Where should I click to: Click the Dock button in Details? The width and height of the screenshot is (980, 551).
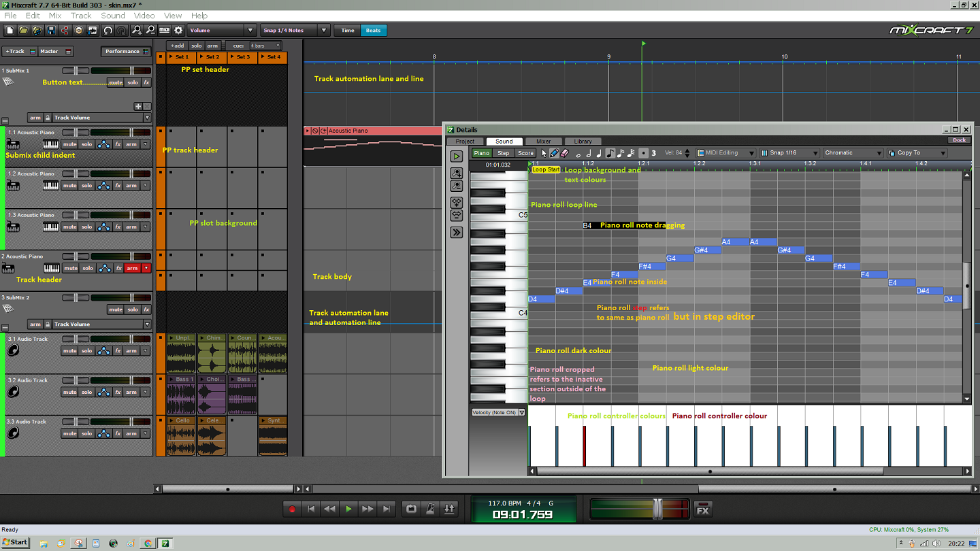click(959, 140)
